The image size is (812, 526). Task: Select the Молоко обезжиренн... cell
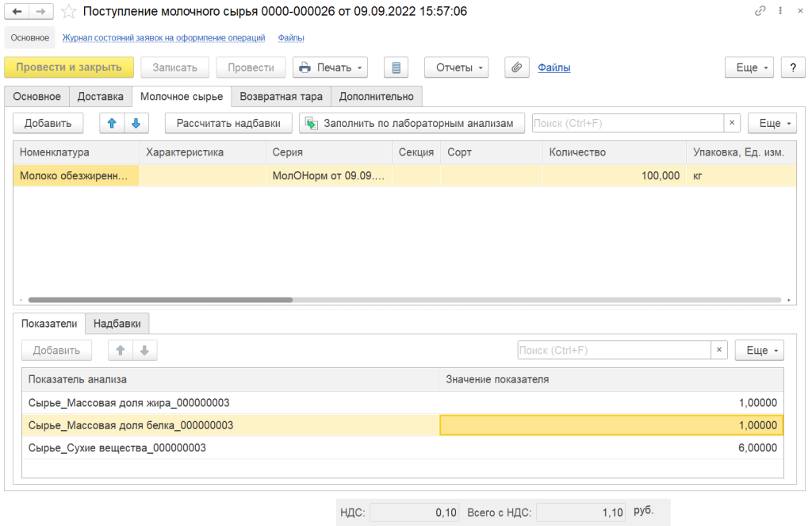pyautogui.click(x=76, y=175)
